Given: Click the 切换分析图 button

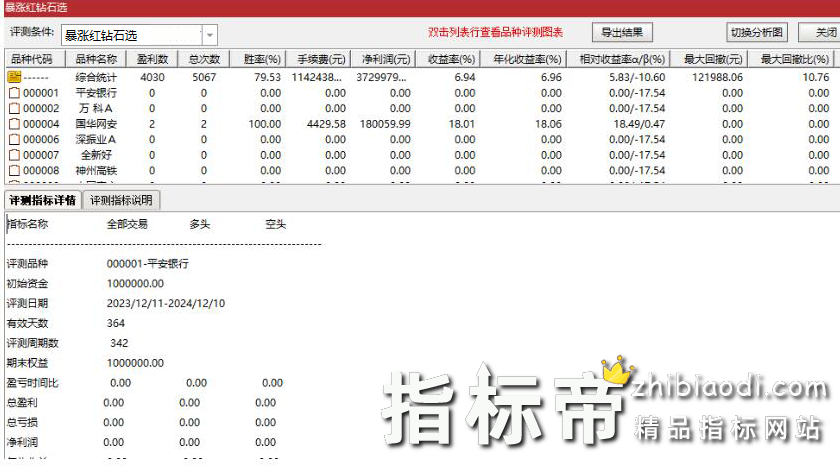Looking at the screenshot, I should (757, 32).
